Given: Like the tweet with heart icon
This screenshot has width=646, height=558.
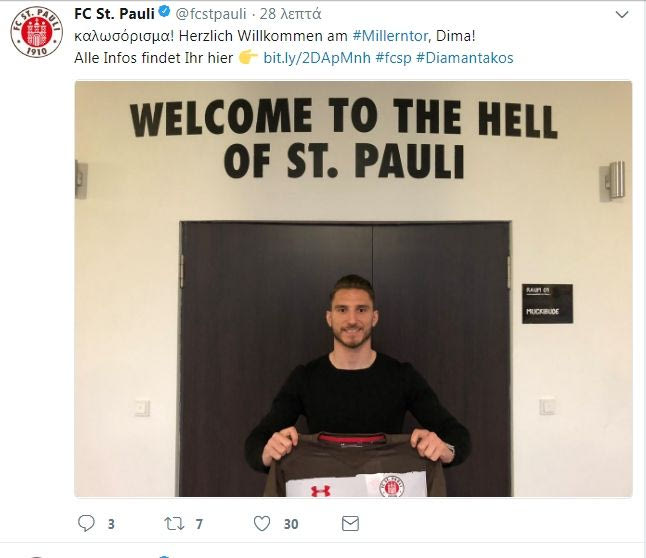Looking at the screenshot, I should coord(262,524).
